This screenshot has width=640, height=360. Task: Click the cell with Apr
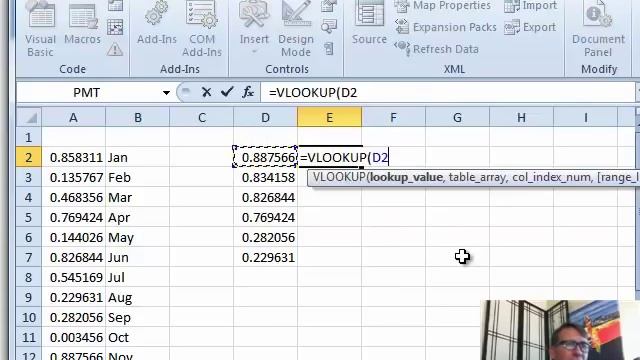[138, 218]
